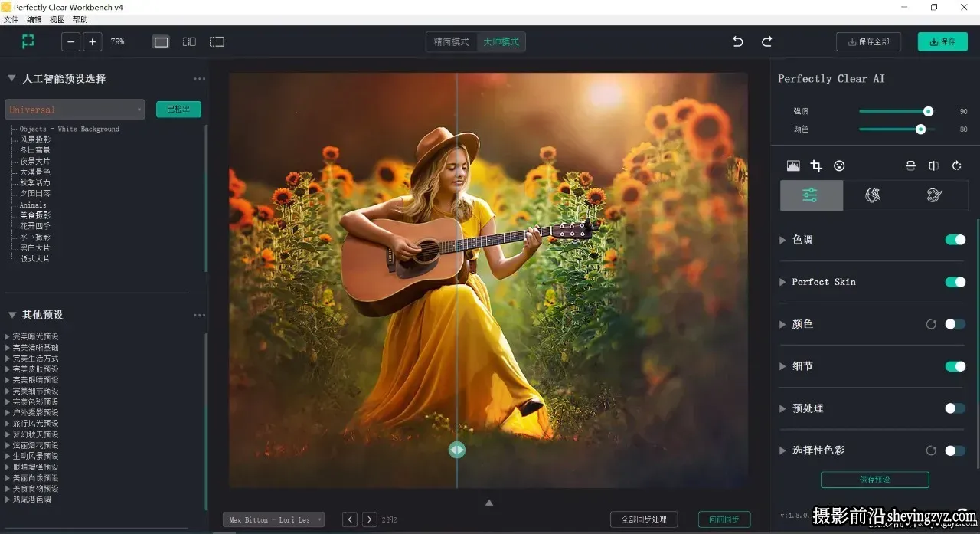This screenshot has height=534, width=980.
Task: Switch to 精简模式 tab
Action: point(451,41)
